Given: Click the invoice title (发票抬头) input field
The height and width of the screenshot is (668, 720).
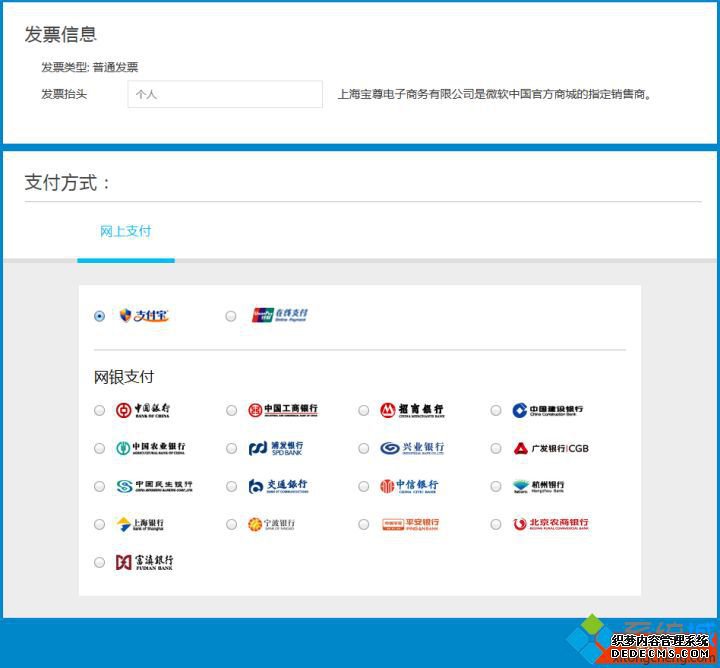Looking at the screenshot, I should point(225,94).
